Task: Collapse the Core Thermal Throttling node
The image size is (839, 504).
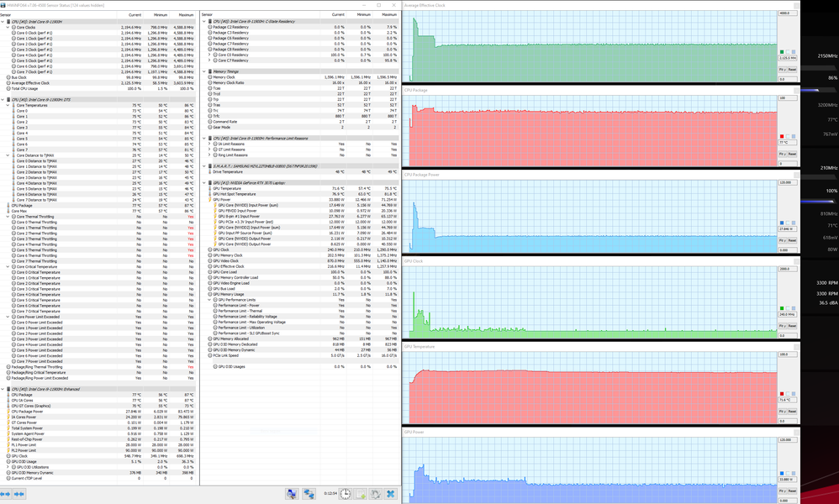Action: (8, 217)
